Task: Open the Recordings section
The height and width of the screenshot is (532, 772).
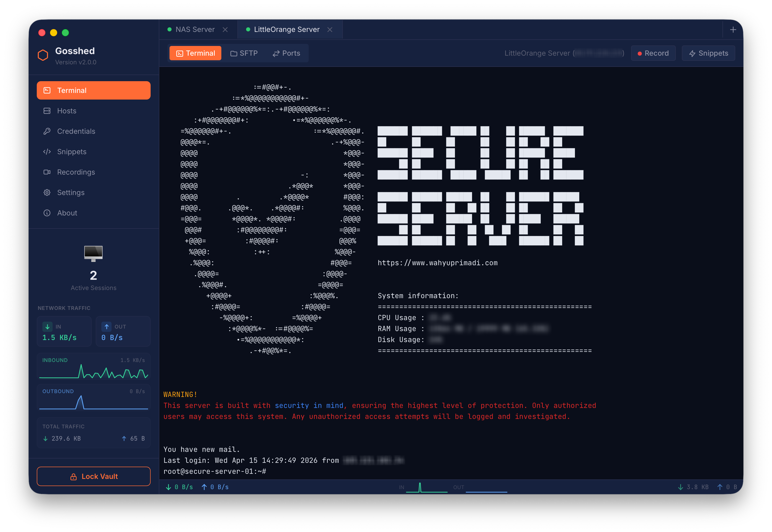Action: [93, 172]
